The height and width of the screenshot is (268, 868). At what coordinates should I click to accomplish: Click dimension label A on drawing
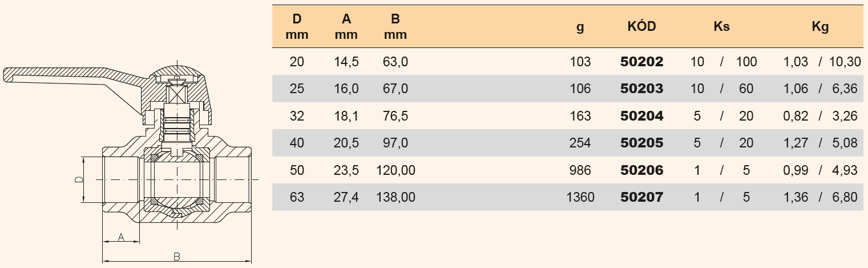pos(120,237)
